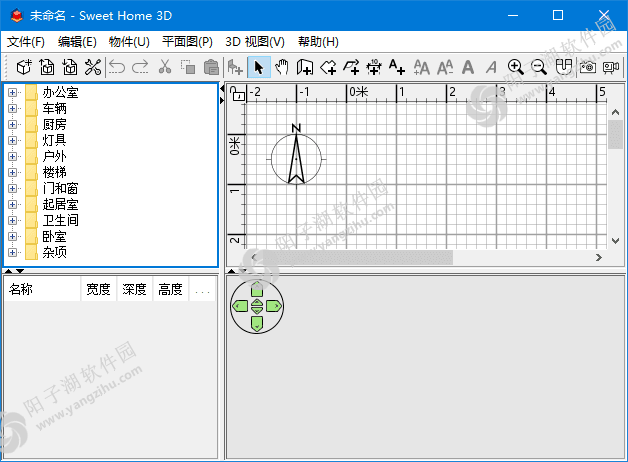Click the Undo arrow icon
The image size is (628, 462).
click(117, 67)
